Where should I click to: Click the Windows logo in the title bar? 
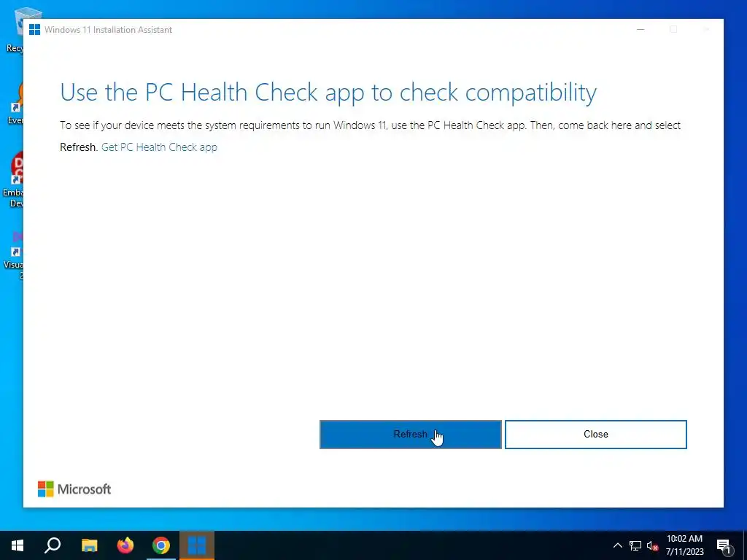pos(34,29)
